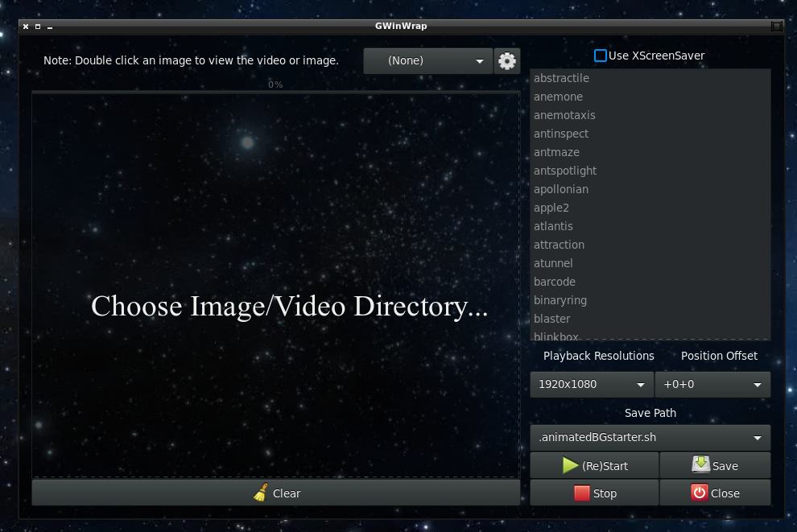Expand the .animatedBGstarter.sh save path dropdown
The image size is (797, 532).
coord(650,438)
